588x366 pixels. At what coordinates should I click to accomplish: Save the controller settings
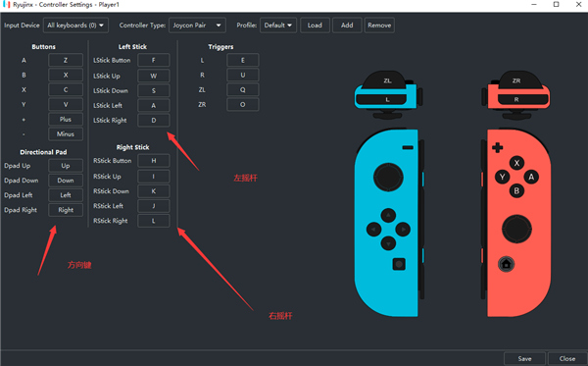point(524,358)
